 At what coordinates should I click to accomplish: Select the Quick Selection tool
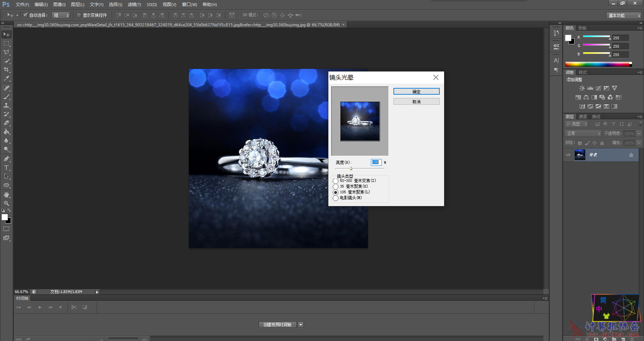tap(6, 61)
